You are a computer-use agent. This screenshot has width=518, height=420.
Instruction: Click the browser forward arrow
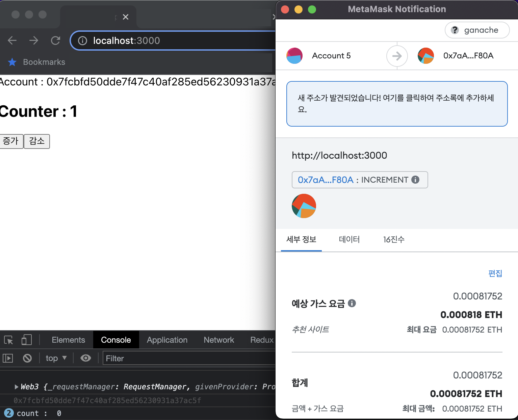click(x=34, y=41)
